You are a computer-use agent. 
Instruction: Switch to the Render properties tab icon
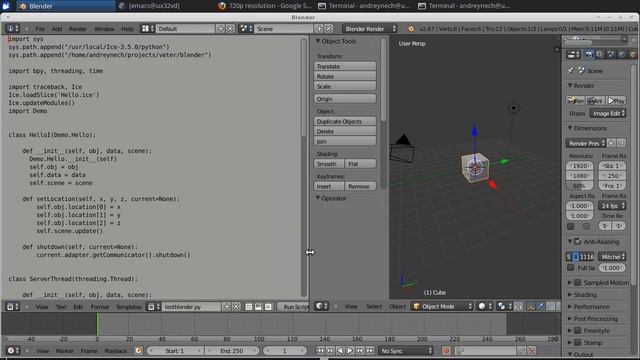(589, 55)
